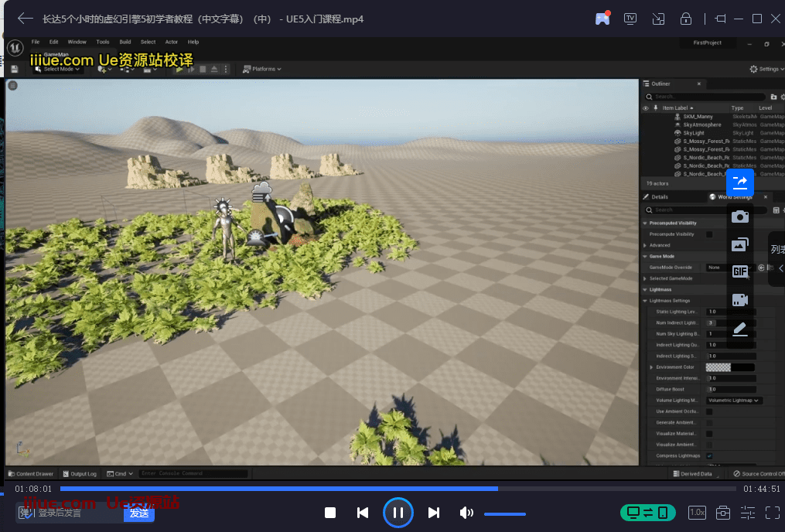
Task: Click the pencil annotate icon
Action: coord(740,329)
